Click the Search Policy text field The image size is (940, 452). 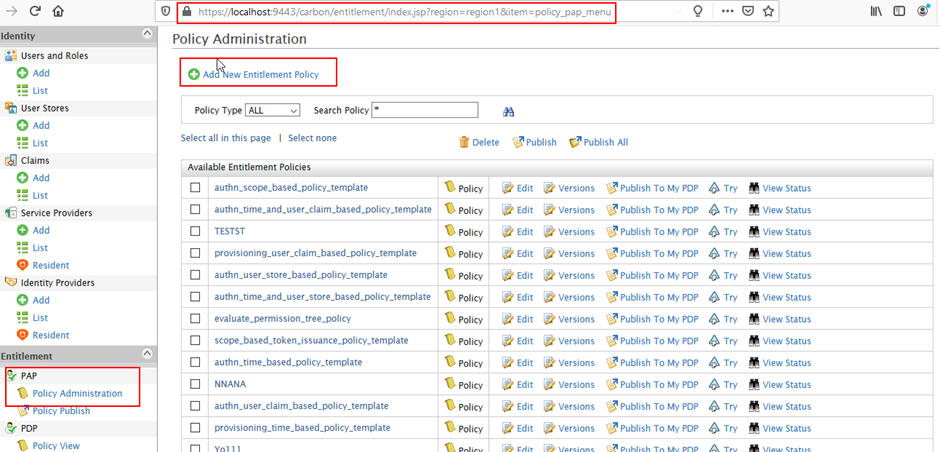[x=424, y=110]
